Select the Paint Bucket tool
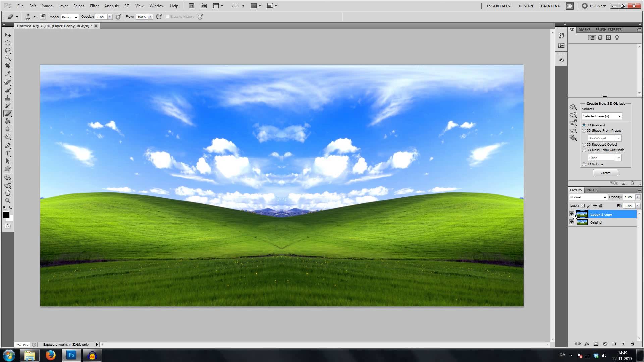The image size is (644, 362). pos(8,121)
